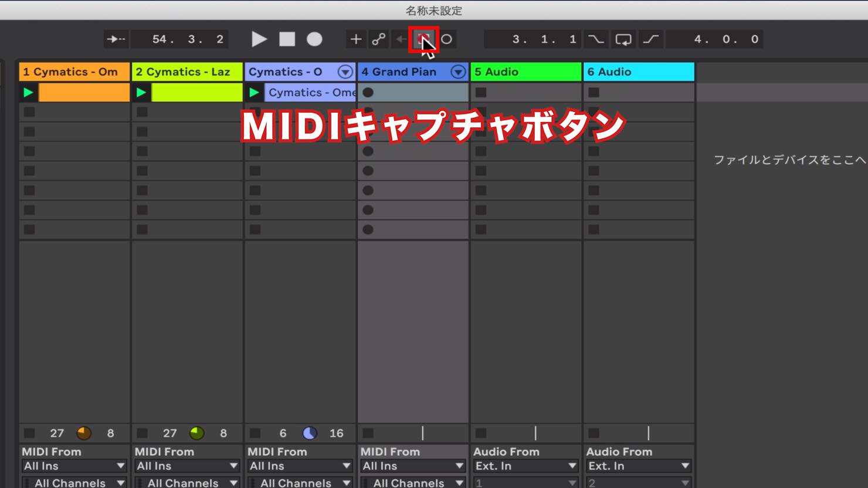Click the blue clip progress pie on track 3
Screen dimensions: 868x488
click(310, 433)
